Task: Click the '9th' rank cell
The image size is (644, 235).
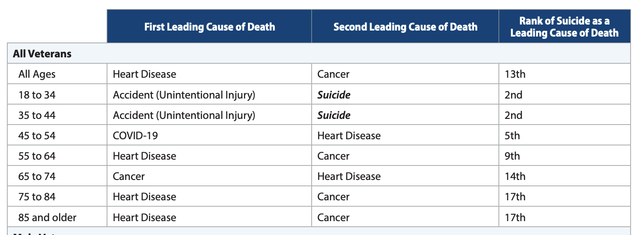Action: 512,156
